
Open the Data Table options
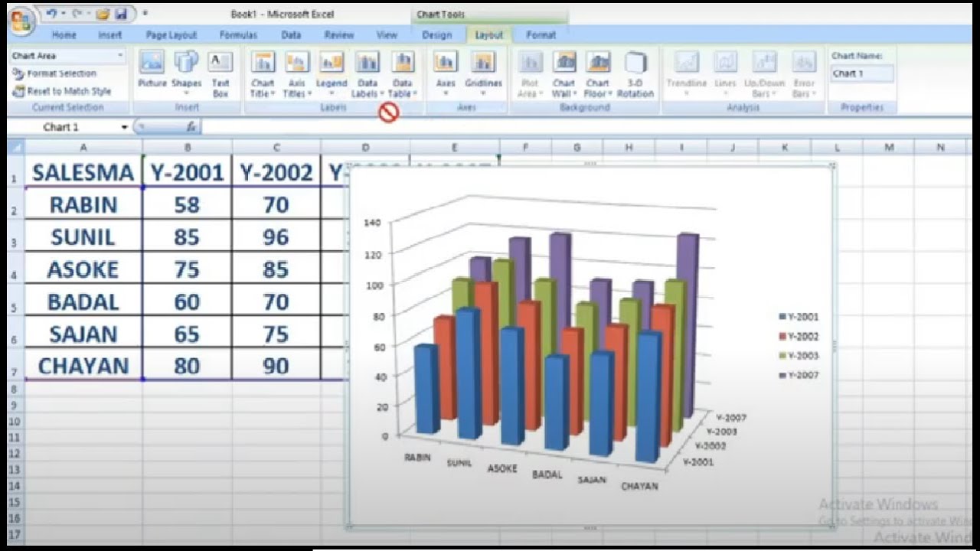403,74
